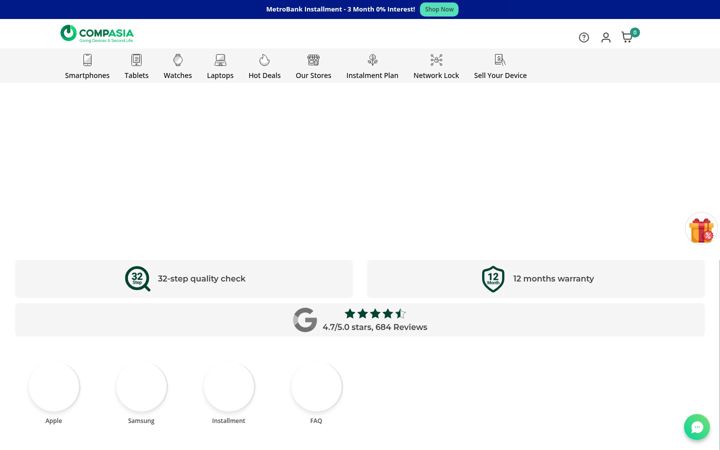Open the Watches category icon
The height and width of the screenshot is (450, 720).
(x=178, y=60)
